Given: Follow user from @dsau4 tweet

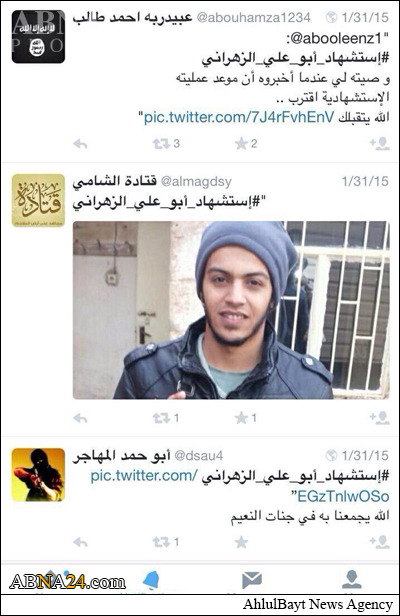Looking at the screenshot, I should pos(380,543).
